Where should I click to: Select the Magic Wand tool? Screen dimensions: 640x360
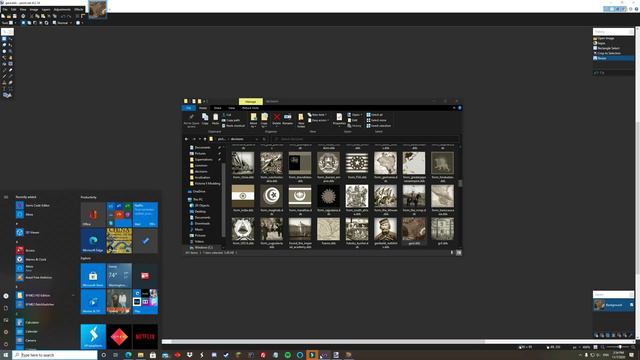pos(4,58)
